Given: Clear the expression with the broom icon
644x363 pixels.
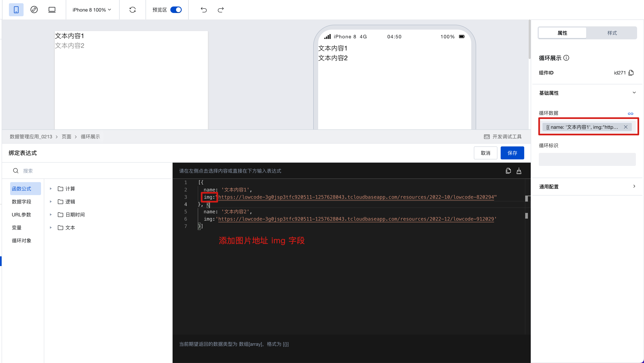Looking at the screenshot, I should click(x=519, y=171).
